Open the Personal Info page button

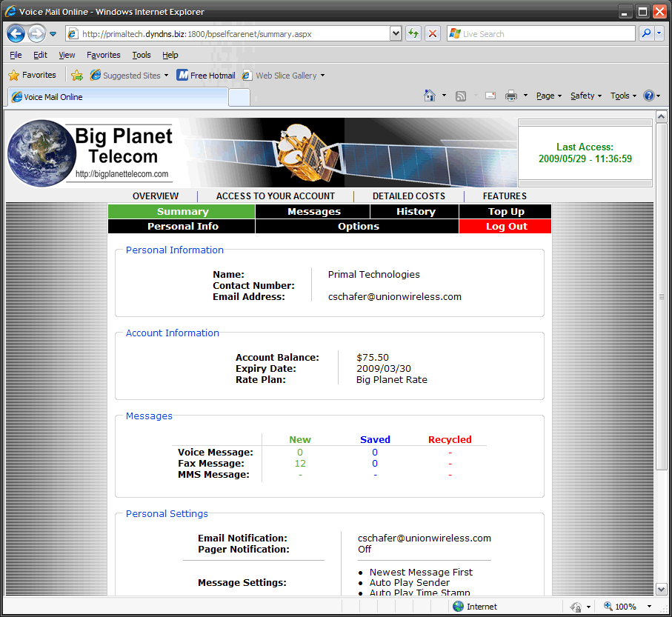[x=182, y=226]
